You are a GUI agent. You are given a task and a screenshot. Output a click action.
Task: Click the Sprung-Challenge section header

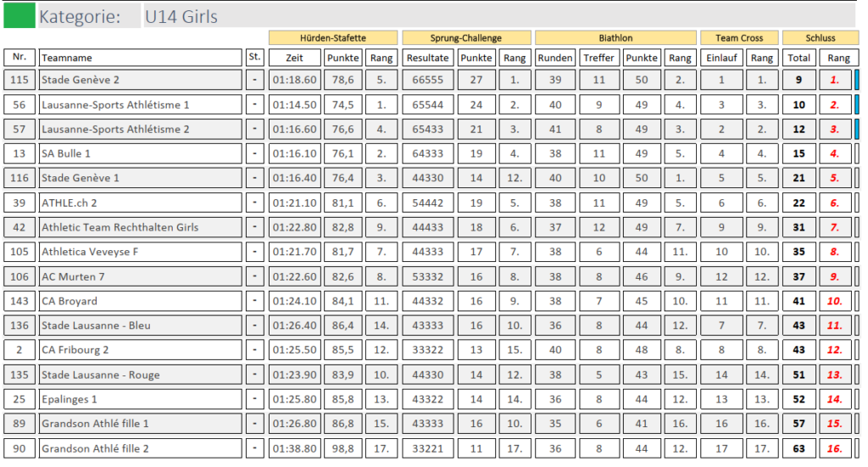point(466,38)
